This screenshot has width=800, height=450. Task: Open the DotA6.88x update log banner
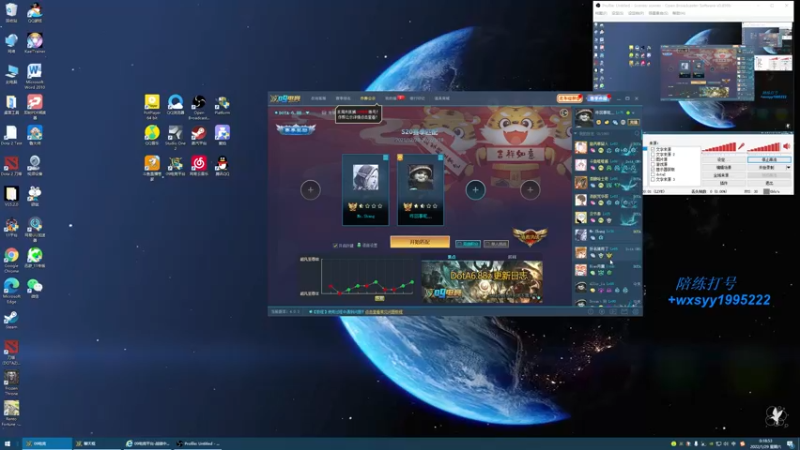pos(482,282)
